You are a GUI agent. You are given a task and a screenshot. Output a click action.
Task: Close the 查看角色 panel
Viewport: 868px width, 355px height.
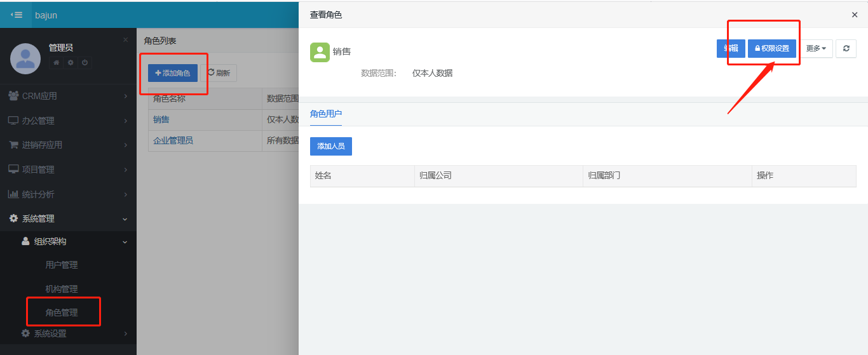coord(854,15)
